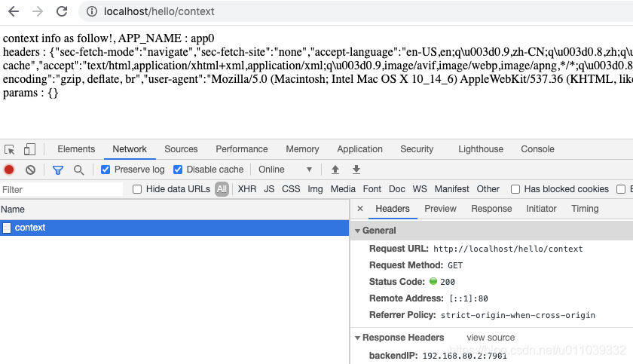633x364 pixels.
Task: Enable Hide data URLs checkbox
Action: pyautogui.click(x=137, y=189)
